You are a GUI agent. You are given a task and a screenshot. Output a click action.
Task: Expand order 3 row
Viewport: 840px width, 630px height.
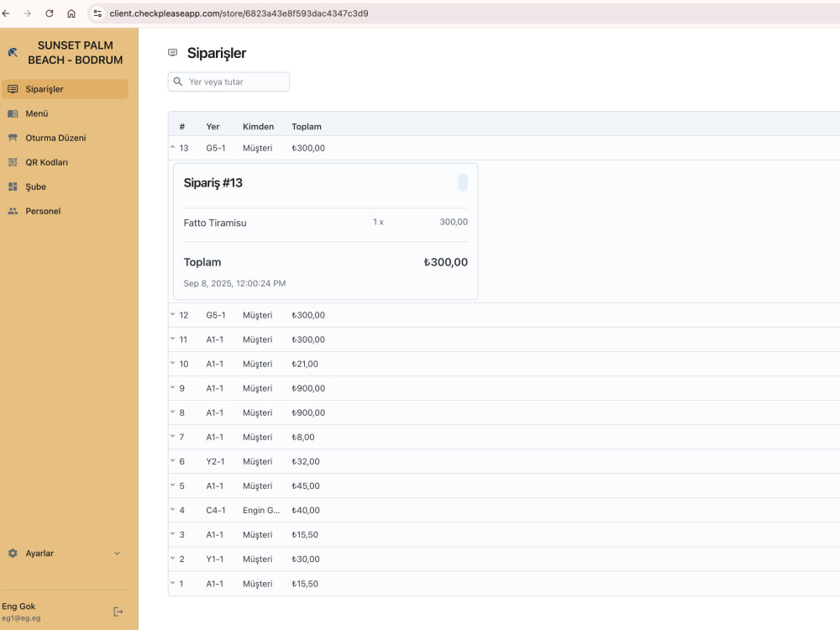pyautogui.click(x=172, y=533)
